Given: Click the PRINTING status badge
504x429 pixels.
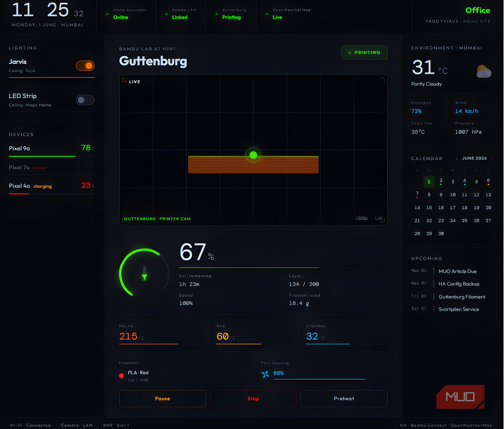Looking at the screenshot, I should [x=364, y=52].
